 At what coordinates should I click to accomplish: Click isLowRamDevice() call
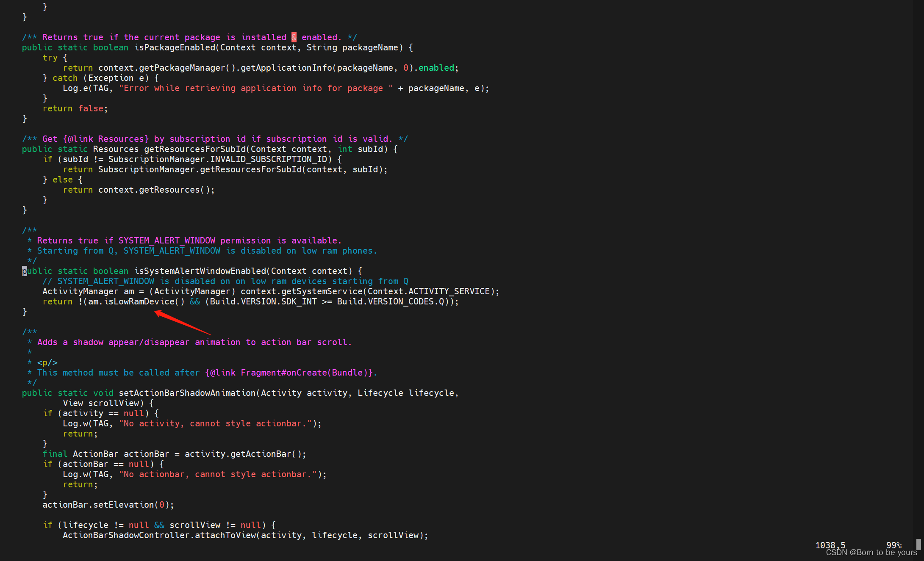(144, 301)
